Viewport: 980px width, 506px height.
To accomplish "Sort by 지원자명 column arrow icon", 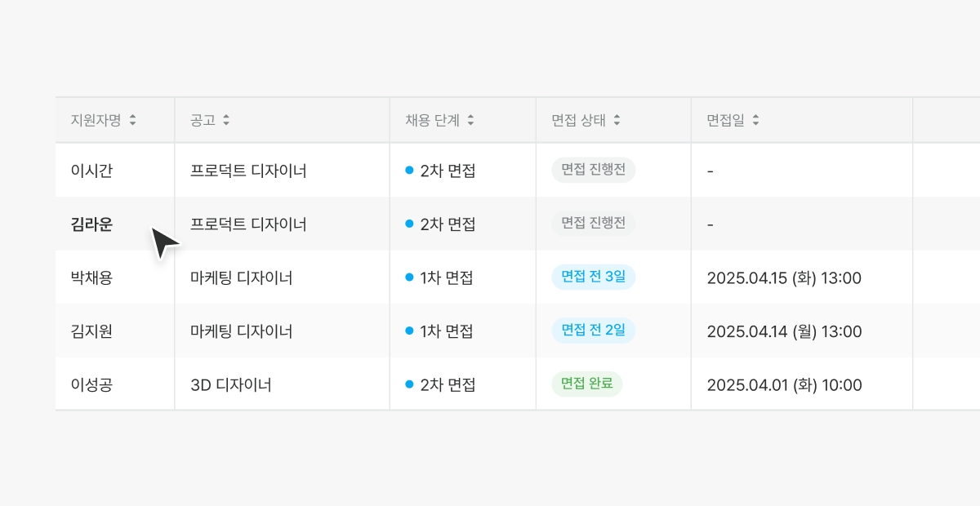I will 132,121.
